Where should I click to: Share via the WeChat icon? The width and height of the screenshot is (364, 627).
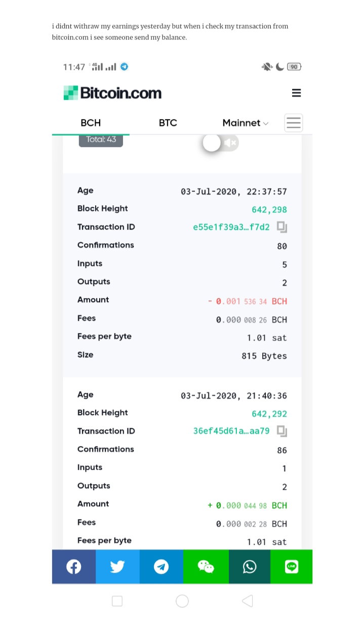tap(206, 567)
